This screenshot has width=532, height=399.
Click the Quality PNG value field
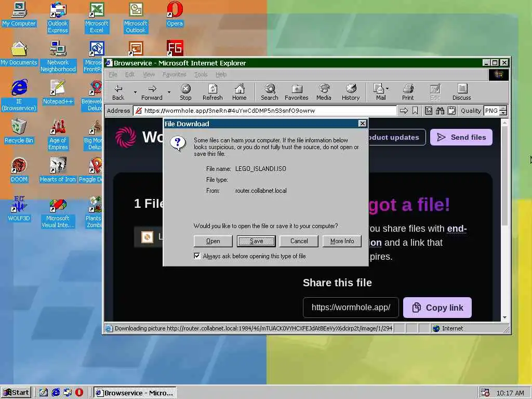492,111
